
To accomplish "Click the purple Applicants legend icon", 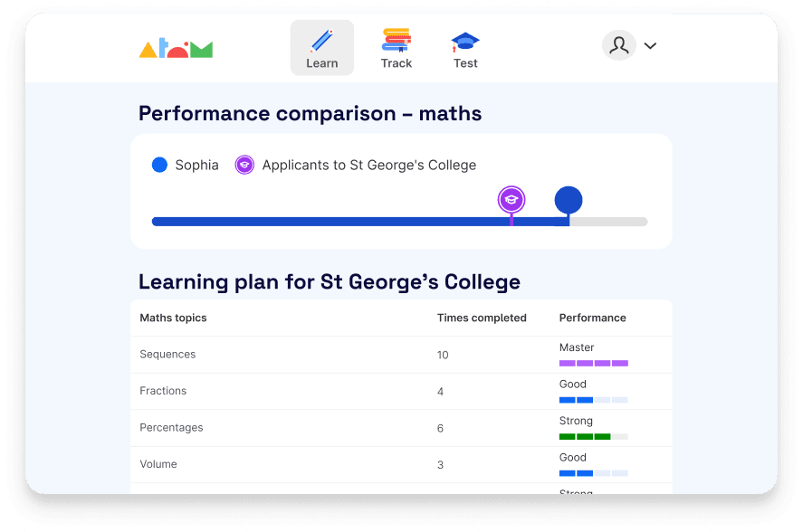I will pos(244,165).
